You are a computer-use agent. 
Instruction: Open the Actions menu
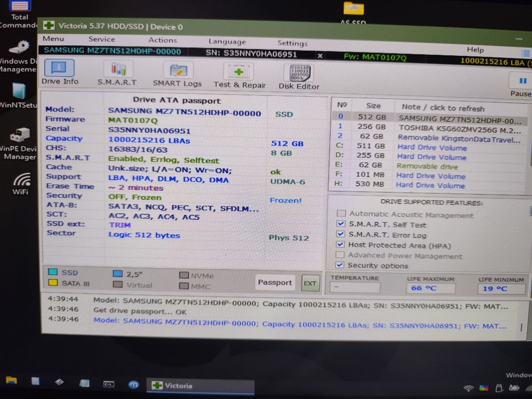(163, 40)
